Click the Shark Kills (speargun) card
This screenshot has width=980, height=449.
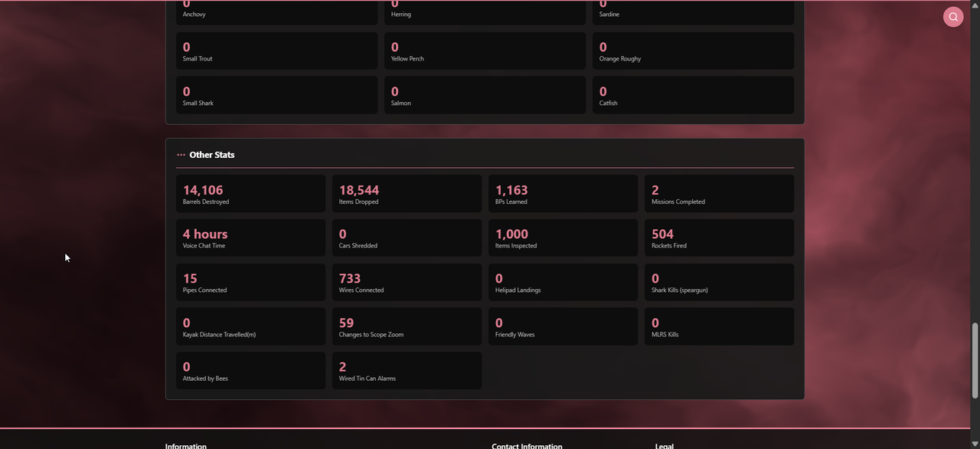click(x=719, y=282)
